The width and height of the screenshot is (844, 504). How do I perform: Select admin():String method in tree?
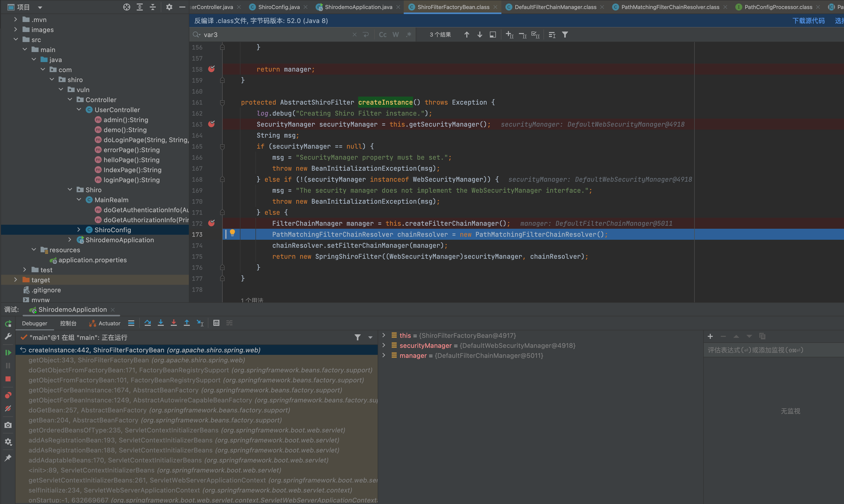click(x=126, y=120)
